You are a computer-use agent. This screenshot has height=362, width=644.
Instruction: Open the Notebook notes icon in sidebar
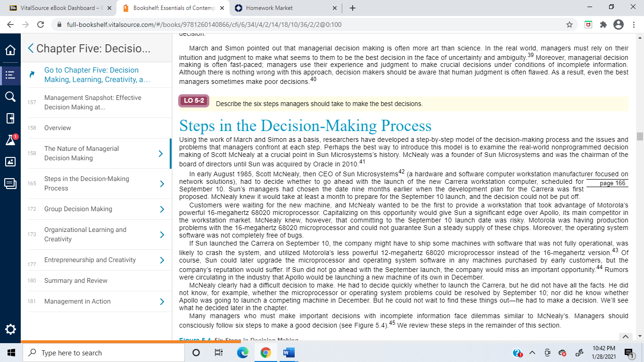tap(10, 183)
